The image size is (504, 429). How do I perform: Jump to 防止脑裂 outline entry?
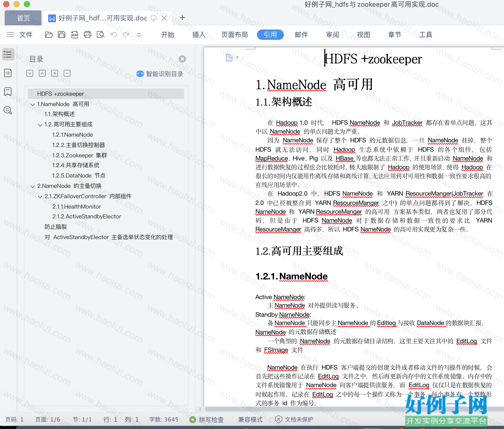[x=56, y=227]
